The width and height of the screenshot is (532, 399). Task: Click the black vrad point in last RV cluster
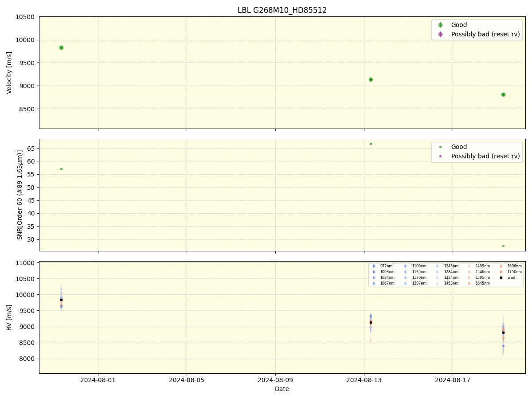click(x=503, y=332)
